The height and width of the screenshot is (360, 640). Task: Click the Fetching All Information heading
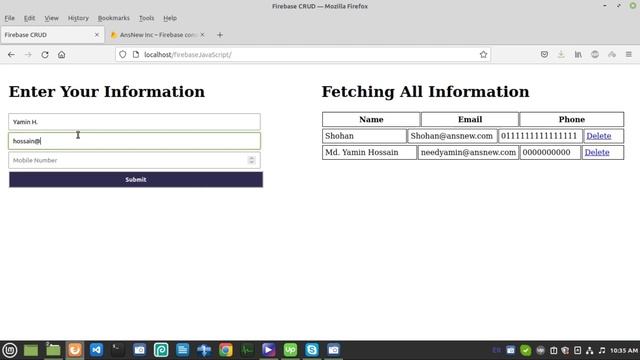coord(425,92)
